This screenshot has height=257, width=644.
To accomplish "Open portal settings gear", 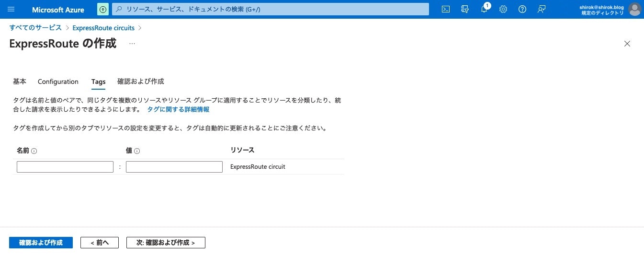I will click(x=503, y=9).
